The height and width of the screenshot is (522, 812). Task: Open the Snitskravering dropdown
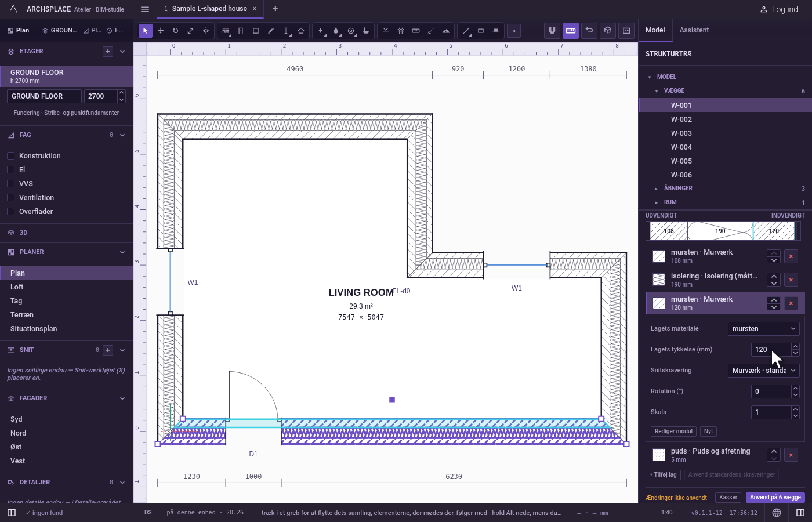pyautogui.click(x=763, y=371)
